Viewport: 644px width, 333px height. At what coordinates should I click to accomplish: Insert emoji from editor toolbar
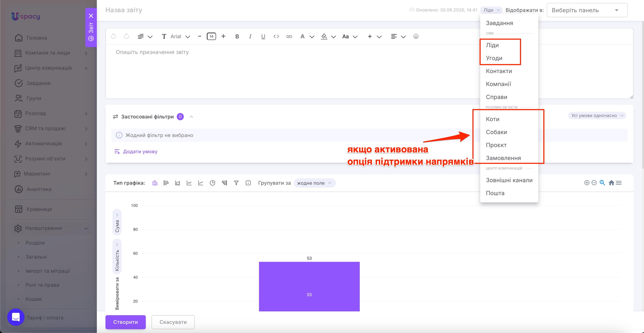click(x=416, y=37)
